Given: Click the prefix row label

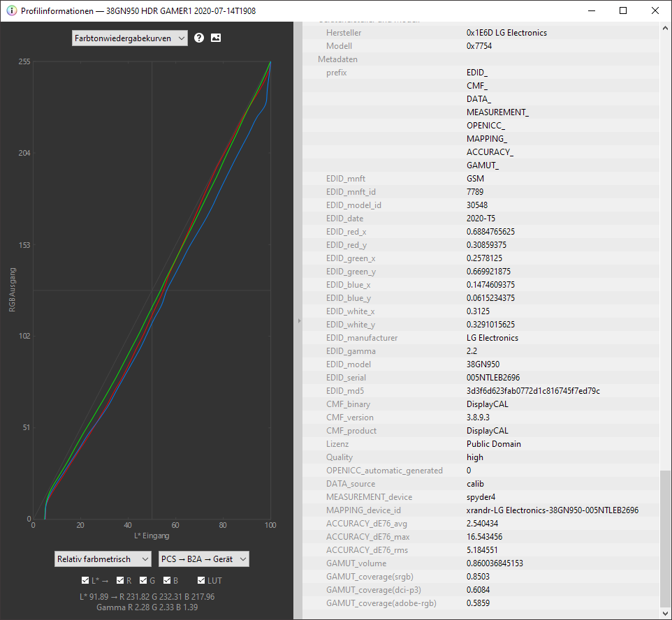Looking at the screenshot, I should point(337,73).
